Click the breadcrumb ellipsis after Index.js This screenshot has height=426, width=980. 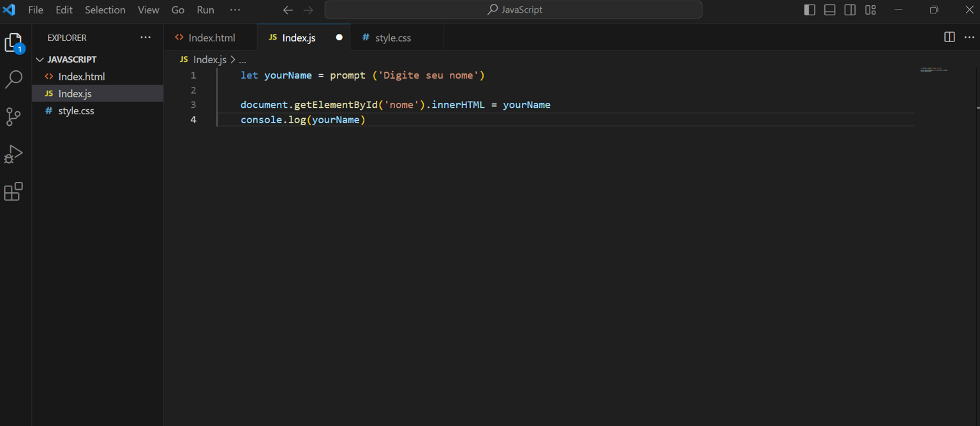[x=242, y=59]
